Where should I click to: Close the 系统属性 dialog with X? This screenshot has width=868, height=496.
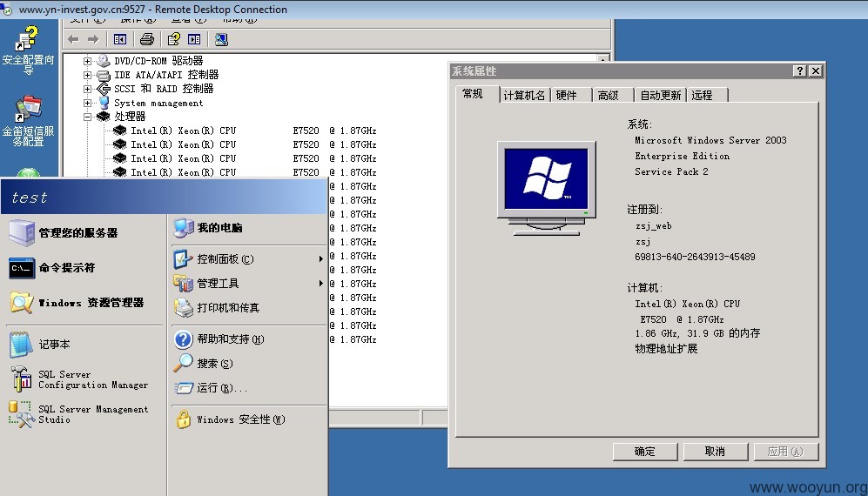click(816, 70)
